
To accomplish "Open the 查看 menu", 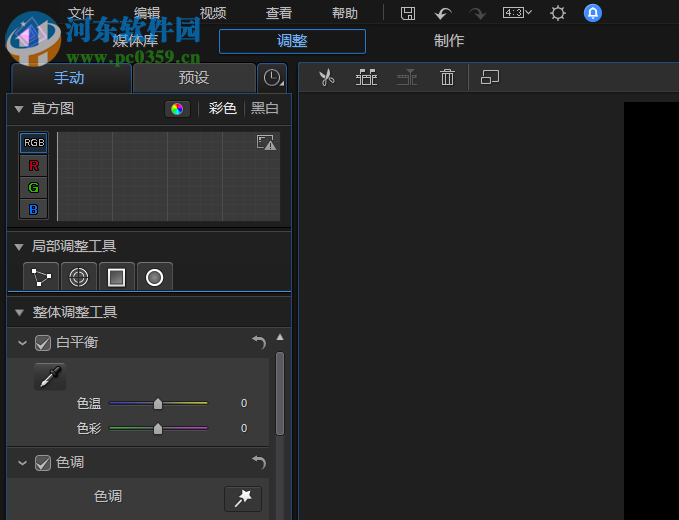I will coord(279,13).
